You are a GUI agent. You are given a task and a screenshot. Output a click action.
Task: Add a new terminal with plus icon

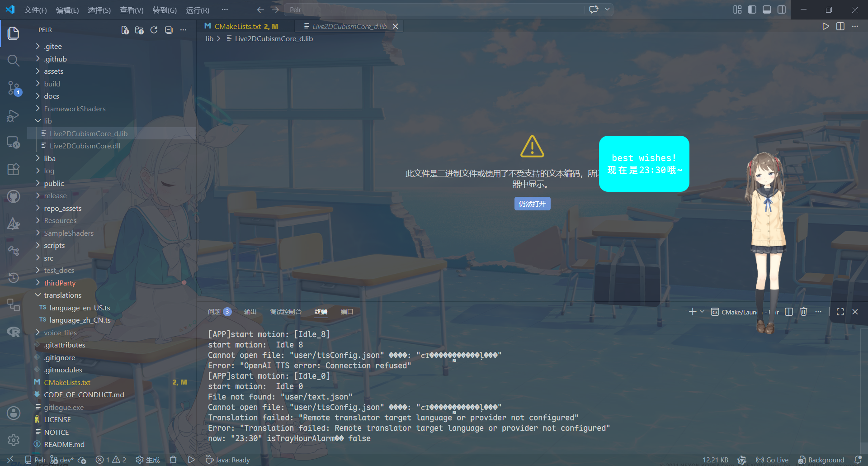tap(692, 312)
